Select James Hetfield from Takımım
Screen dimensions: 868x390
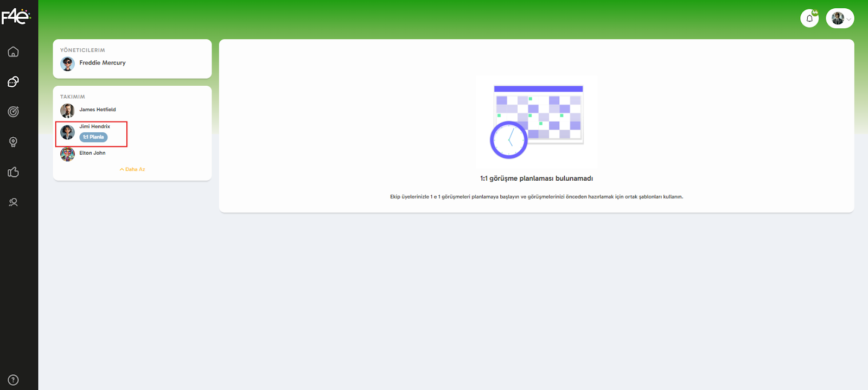click(98, 110)
